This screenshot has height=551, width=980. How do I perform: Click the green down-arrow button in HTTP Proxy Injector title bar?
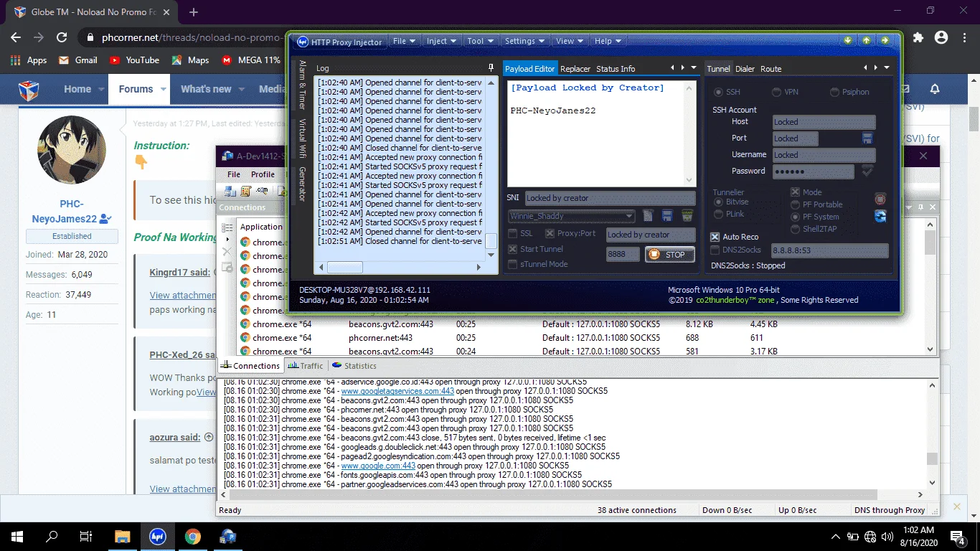pyautogui.click(x=848, y=41)
